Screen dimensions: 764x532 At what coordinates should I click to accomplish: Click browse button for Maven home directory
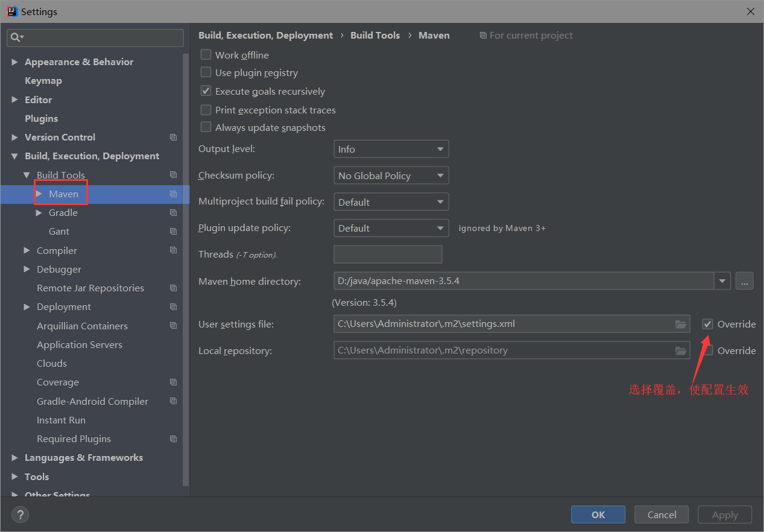(744, 281)
